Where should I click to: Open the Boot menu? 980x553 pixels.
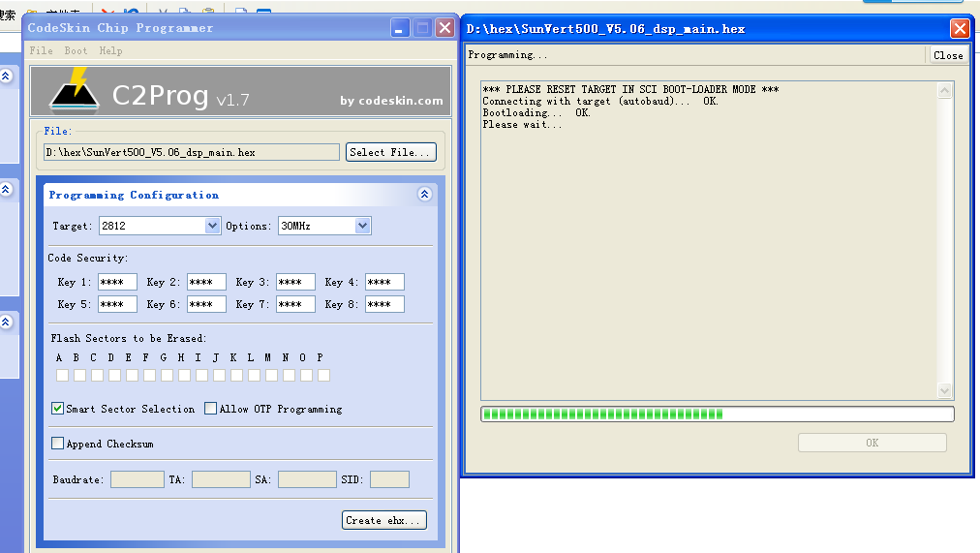(76, 50)
